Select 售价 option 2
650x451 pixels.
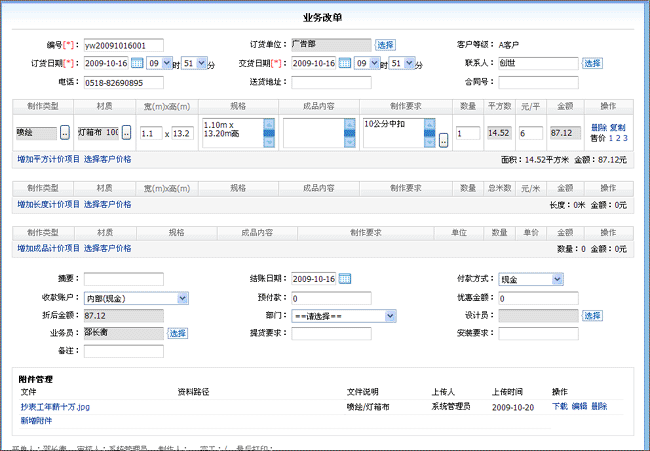[x=618, y=138]
